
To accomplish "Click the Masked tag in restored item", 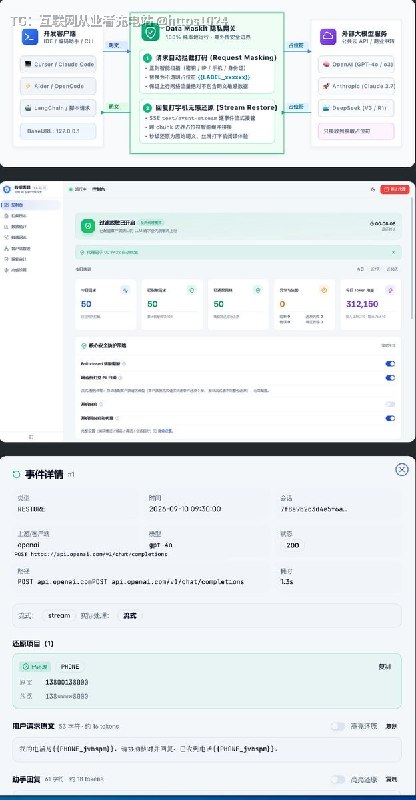I will [x=35, y=666].
